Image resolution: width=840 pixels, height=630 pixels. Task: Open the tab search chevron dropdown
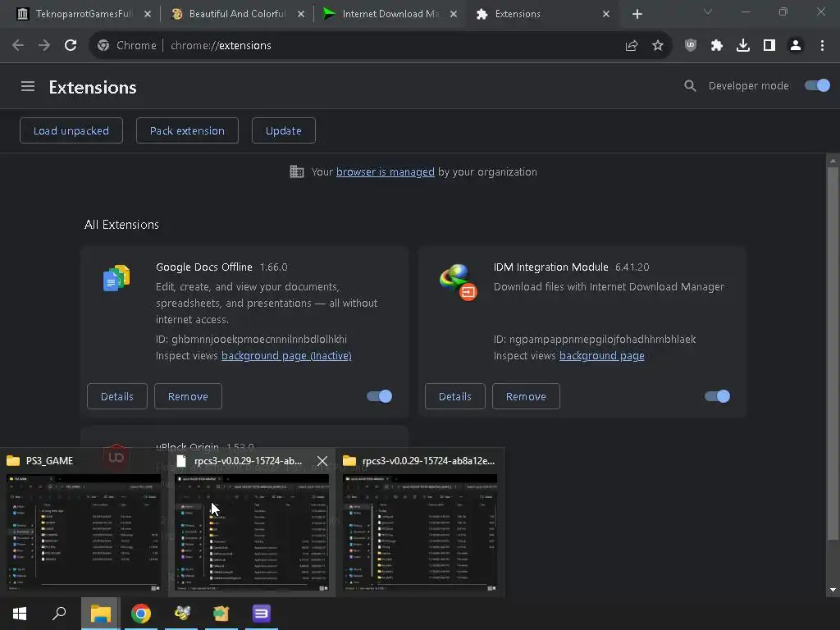(708, 11)
